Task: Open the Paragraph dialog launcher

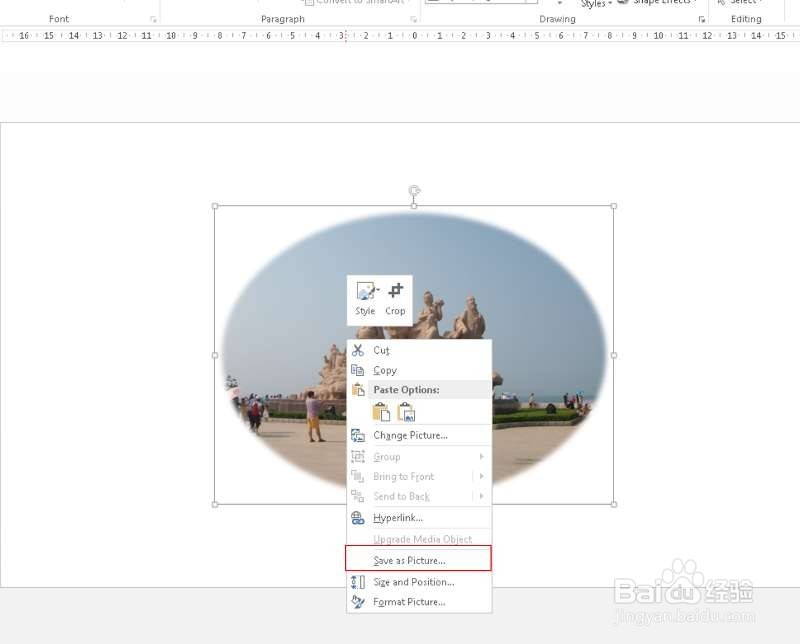Action: (413, 19)
